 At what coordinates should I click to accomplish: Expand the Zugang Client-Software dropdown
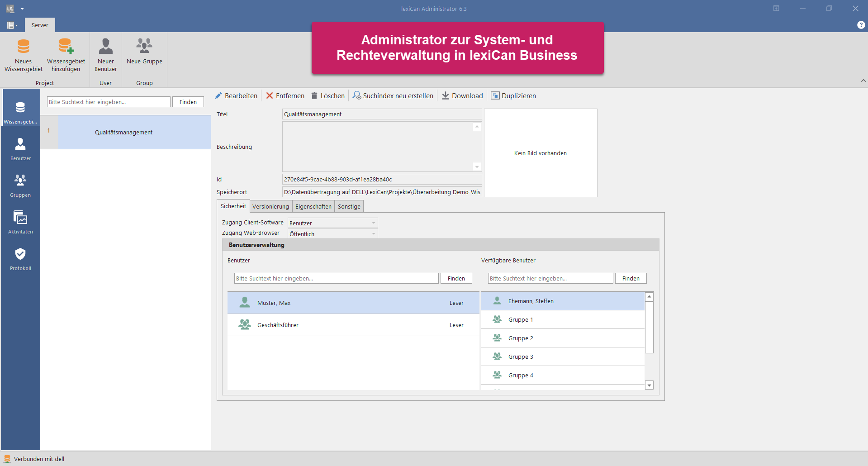[x=374, y=223]
